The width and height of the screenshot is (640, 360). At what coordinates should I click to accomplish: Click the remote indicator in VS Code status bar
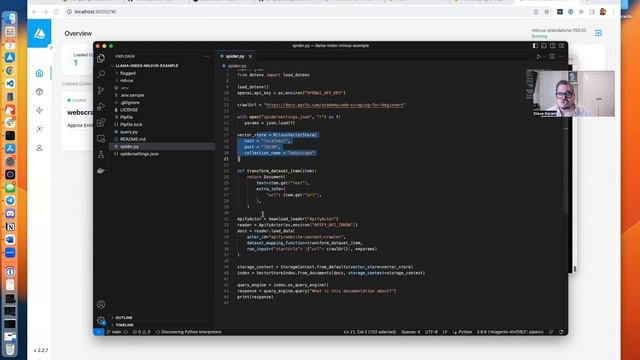[x=98, y=332]
